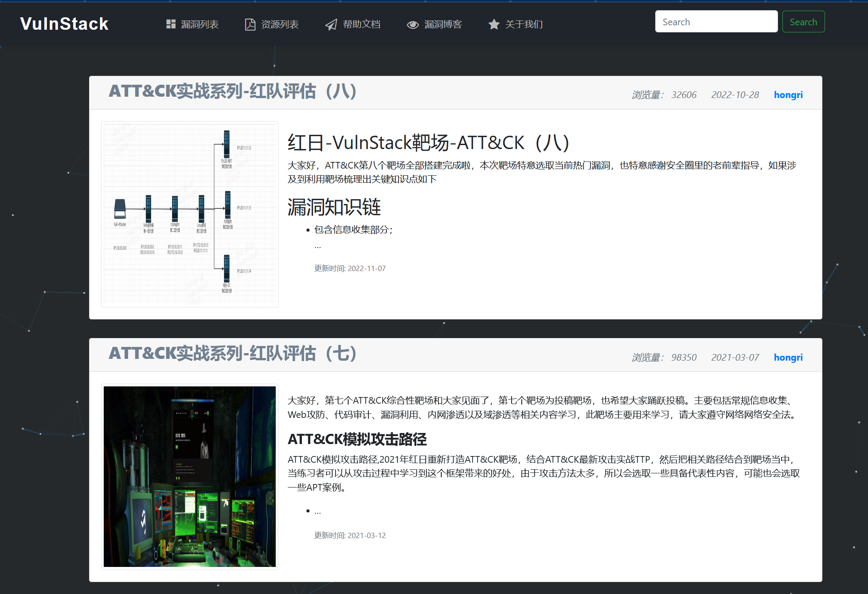
Task: Click the eye icon beside 漏洞博客
Action: point(413,25)
